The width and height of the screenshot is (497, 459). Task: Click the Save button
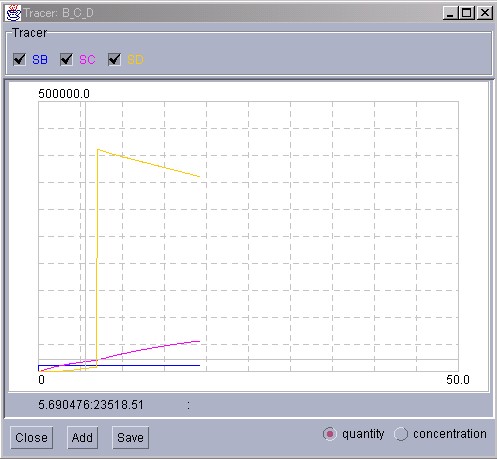pos(130,437)
